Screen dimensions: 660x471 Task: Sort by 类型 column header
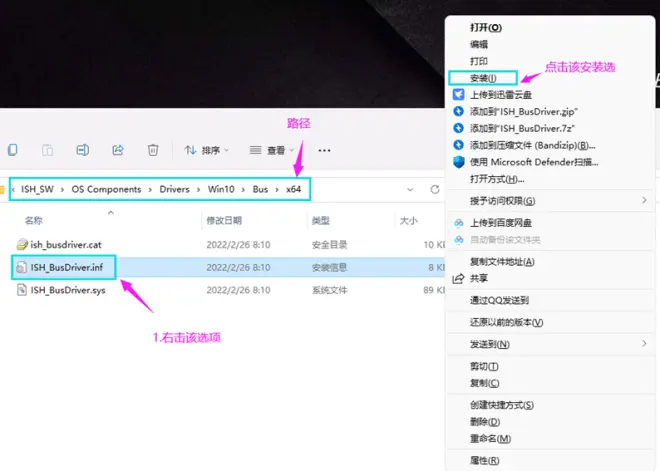[321, 220]
